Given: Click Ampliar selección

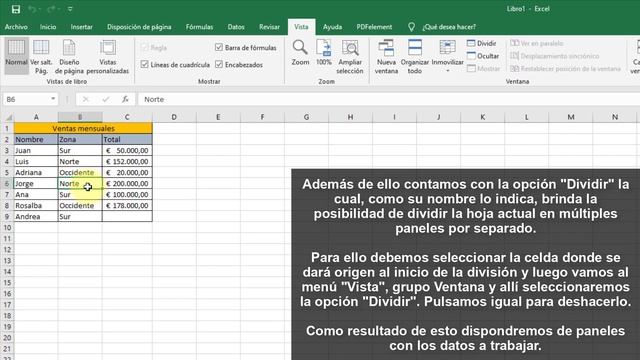Looking at the screenshot, I should [350, 57].
